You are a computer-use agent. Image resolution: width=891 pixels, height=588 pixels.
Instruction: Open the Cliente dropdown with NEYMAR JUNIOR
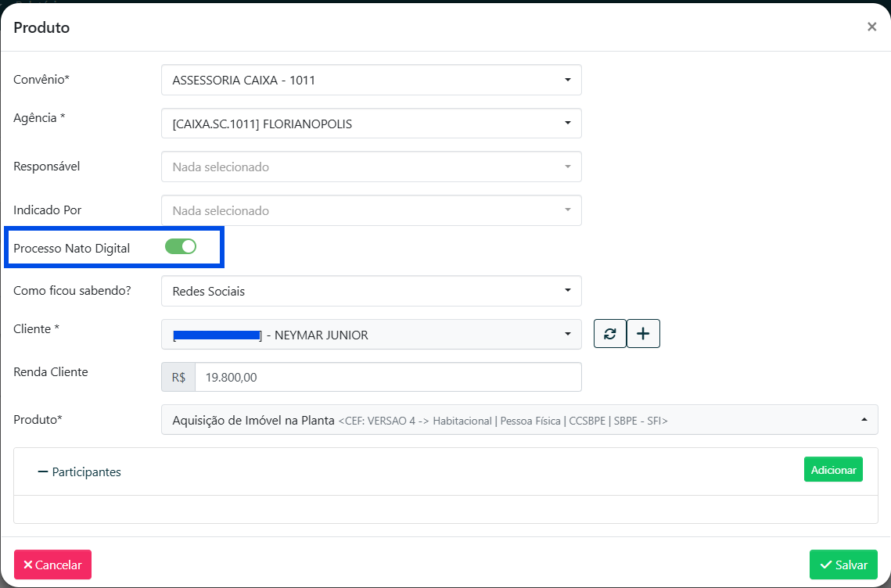[x=371, y=335]
